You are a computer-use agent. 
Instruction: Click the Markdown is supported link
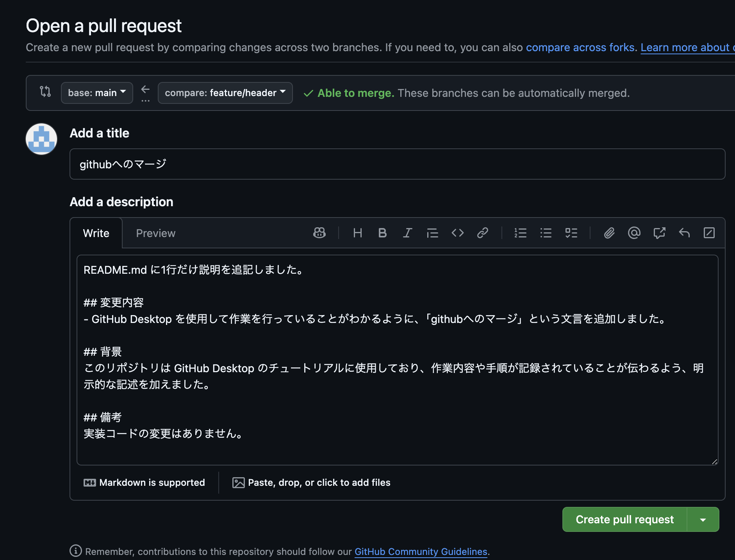click(x=144, y=483)
